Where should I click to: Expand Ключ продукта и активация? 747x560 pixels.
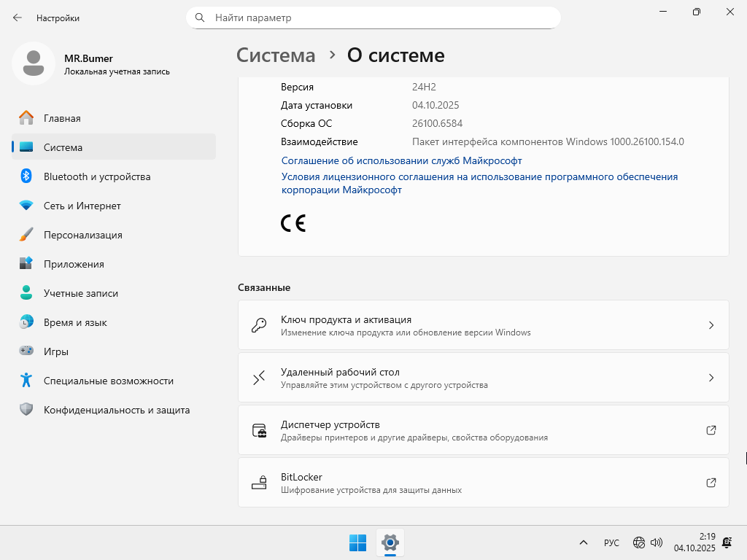[483, 325]
